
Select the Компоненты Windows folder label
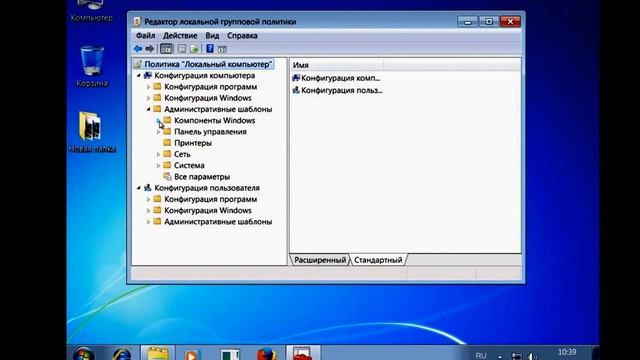215,120
